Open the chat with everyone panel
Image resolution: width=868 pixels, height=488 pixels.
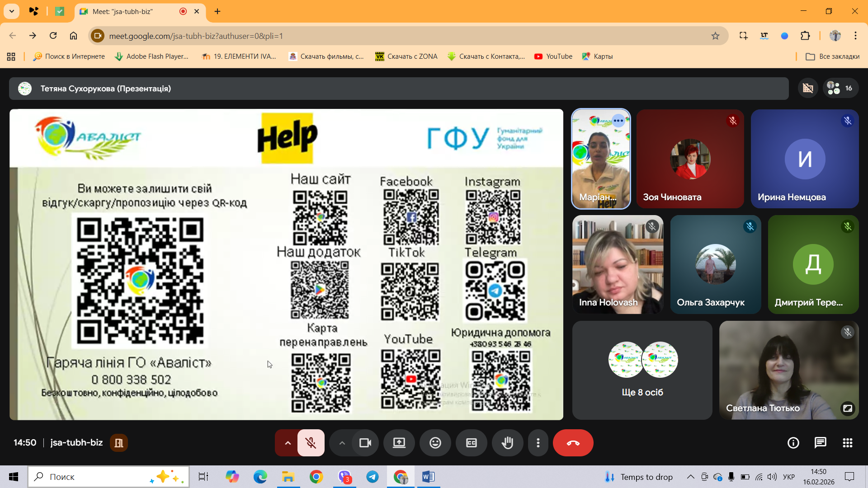(820, 443)
